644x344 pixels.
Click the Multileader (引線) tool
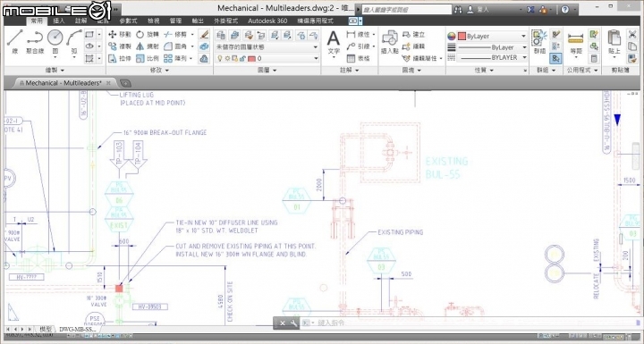359,46
